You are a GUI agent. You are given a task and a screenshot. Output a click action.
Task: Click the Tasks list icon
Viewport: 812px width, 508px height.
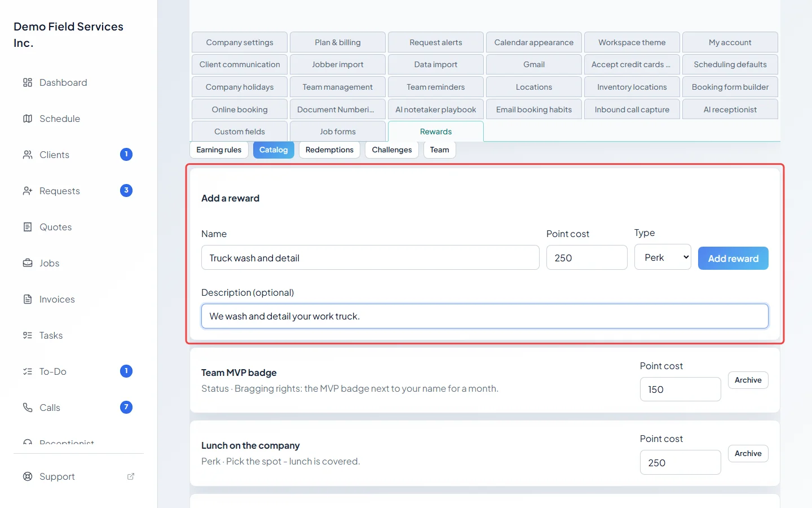click(28, 335)
